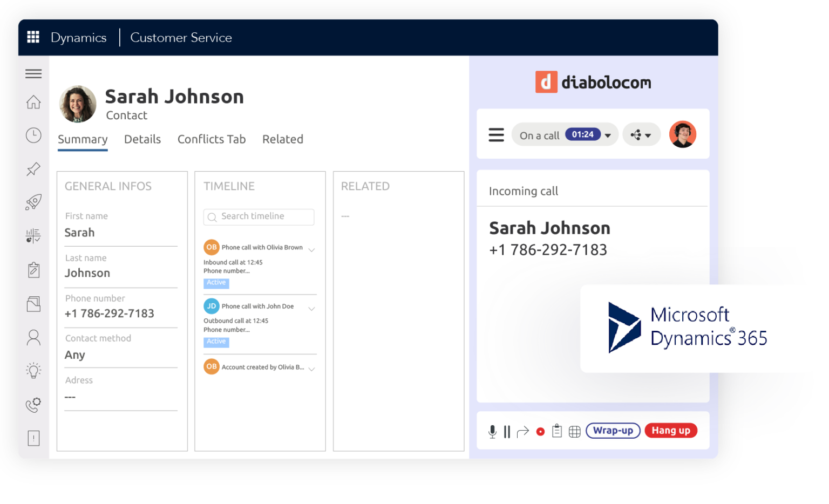Hang up the current call
829x504 pixels.
(671, 431)
